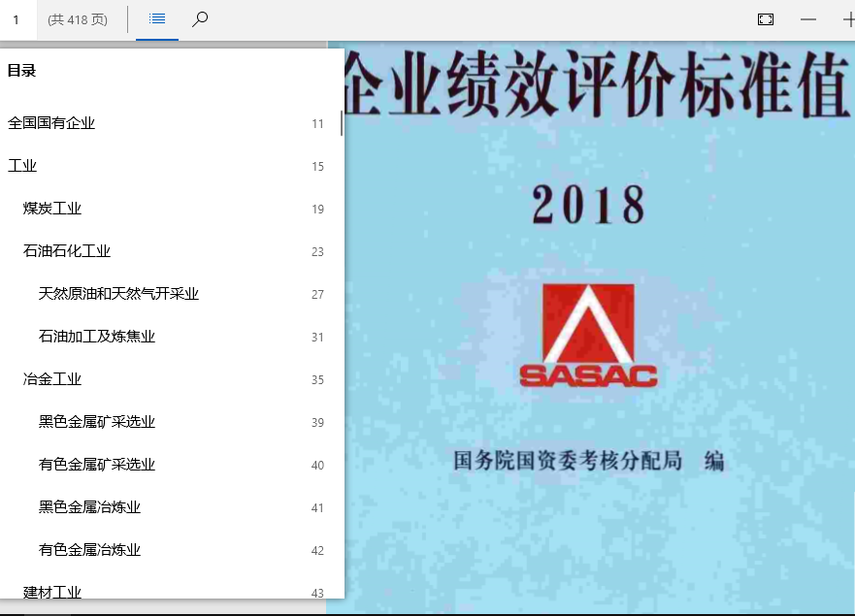Click the 2018 year on the cover
Screen dimensions: 855x616
pyautogui.click(x=588, y=205)
